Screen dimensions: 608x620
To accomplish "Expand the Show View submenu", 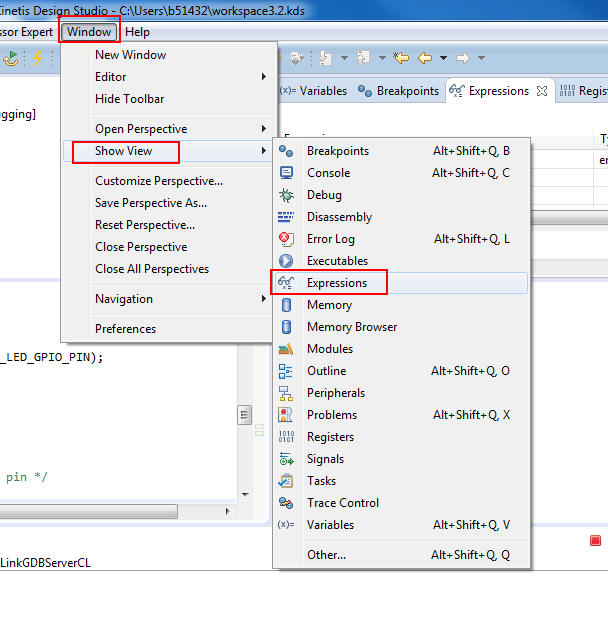I will click(x=170, y=151).
